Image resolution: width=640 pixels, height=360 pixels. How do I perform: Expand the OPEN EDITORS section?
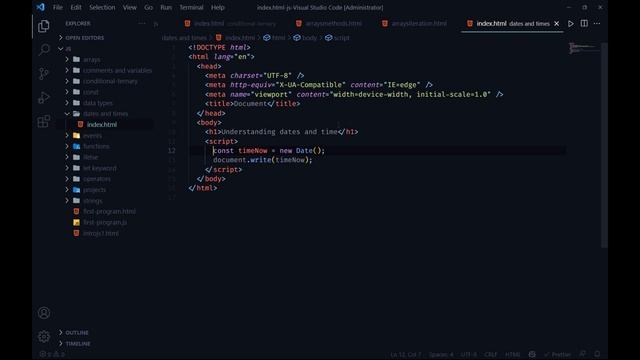(61, 38)
